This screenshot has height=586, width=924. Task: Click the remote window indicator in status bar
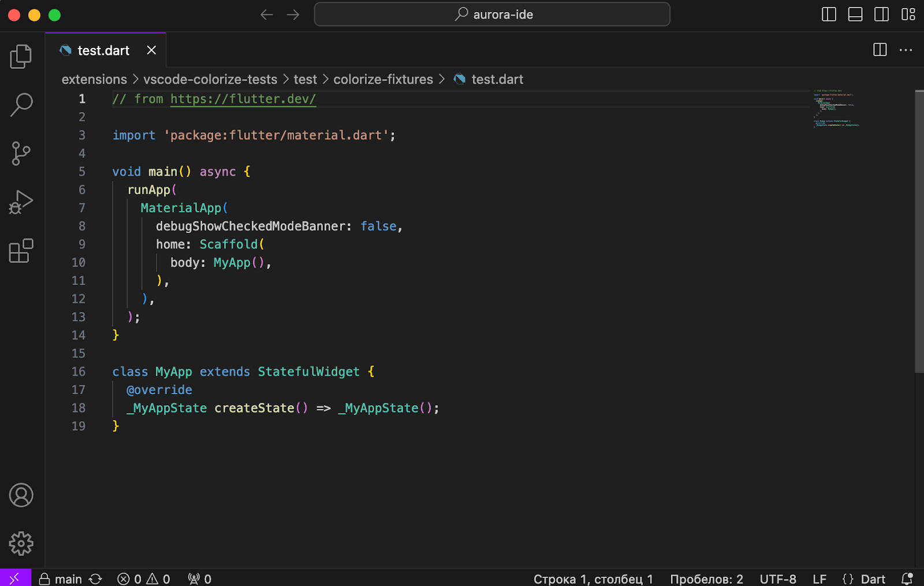point(15,578)
